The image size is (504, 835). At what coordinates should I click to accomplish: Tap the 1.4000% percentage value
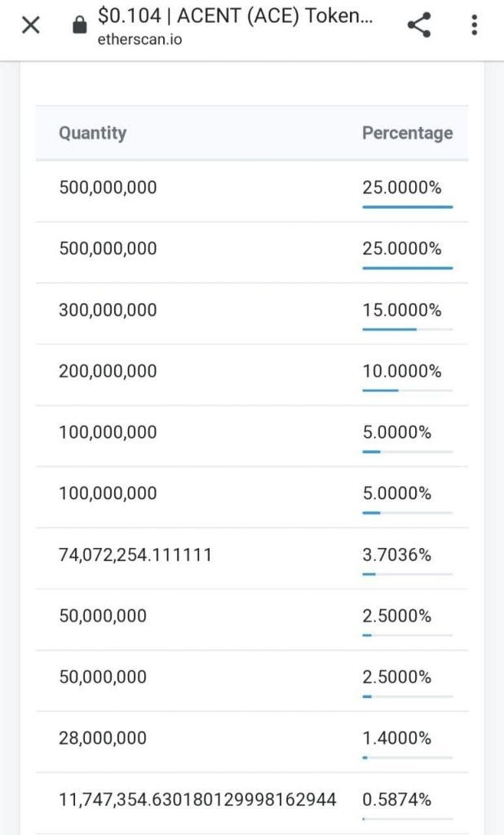coord(397,738)
